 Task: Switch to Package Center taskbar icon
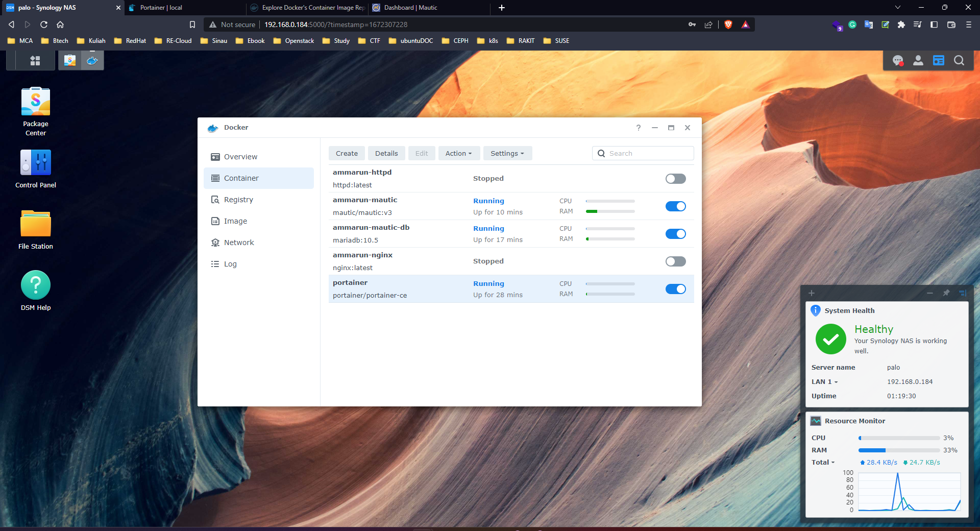[70, 61]
